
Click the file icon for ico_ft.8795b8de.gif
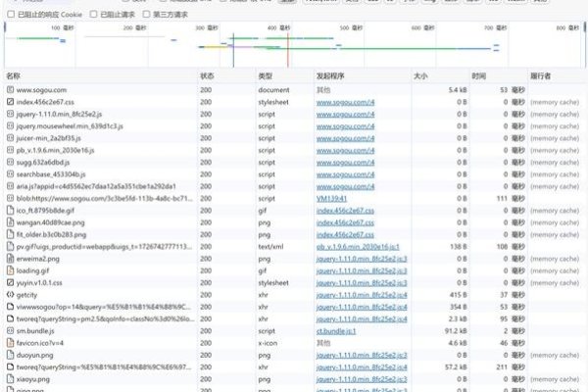(x=10, y=211)
